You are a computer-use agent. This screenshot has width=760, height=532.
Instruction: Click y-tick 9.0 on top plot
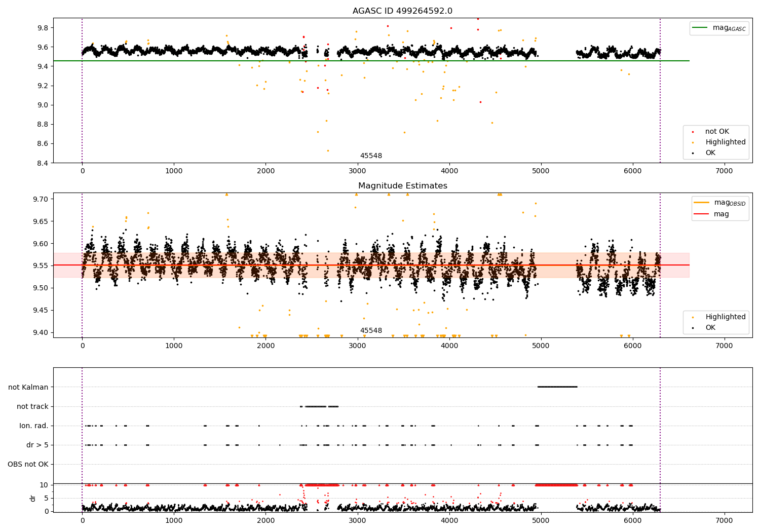[x=43, y=105]
